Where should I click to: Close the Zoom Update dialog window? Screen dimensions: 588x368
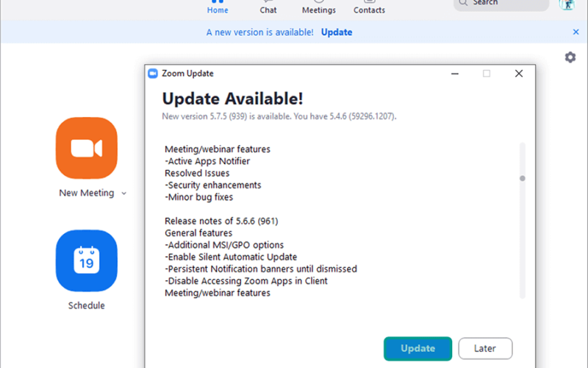click(x=519, y=74)
